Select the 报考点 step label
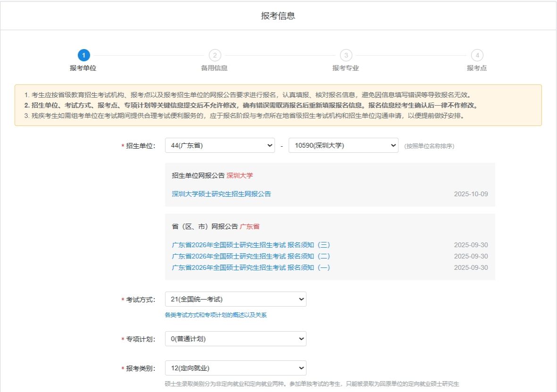 click(x=477, y=68)
